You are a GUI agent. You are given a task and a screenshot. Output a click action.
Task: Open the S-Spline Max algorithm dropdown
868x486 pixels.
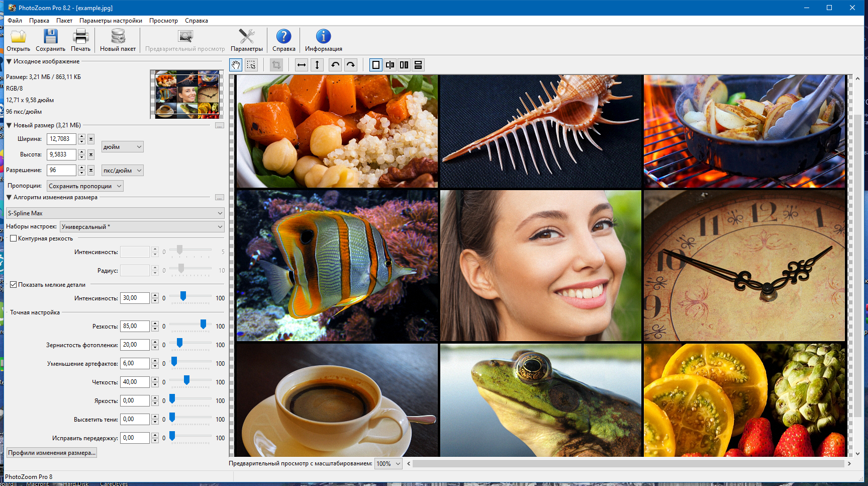coord(115,213)
